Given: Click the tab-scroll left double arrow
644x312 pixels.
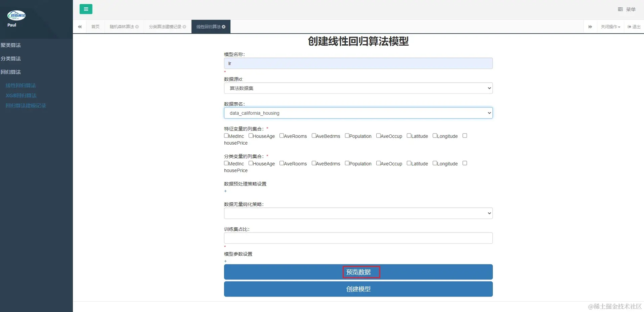Looking at the screenshot, I should [x=80, y=27].
